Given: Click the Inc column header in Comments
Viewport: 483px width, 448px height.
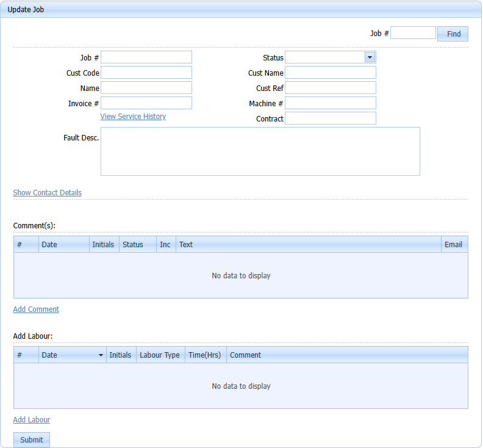Looking at the screenshot, I should [165, 245].
